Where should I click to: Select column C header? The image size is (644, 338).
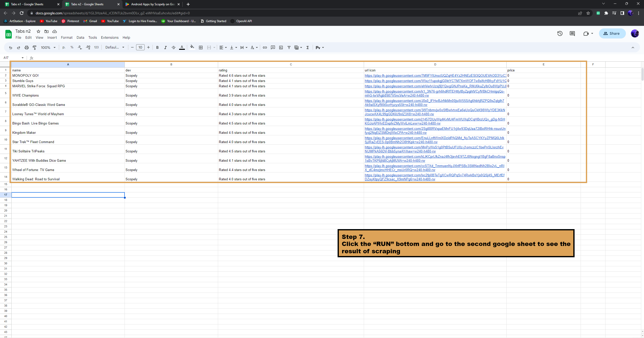291,64
